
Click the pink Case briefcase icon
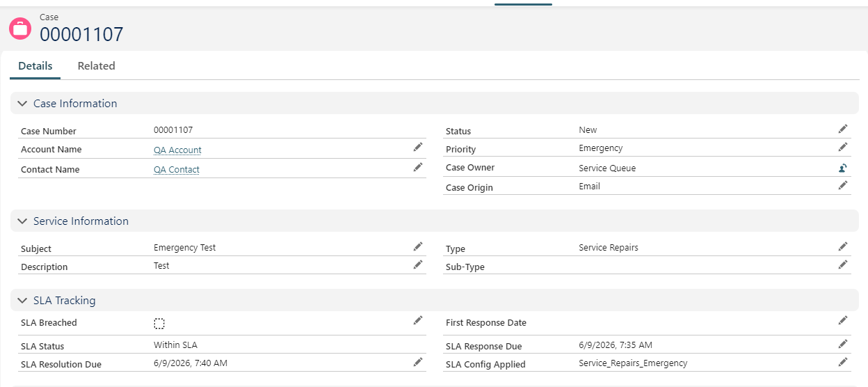coord(20,29)
